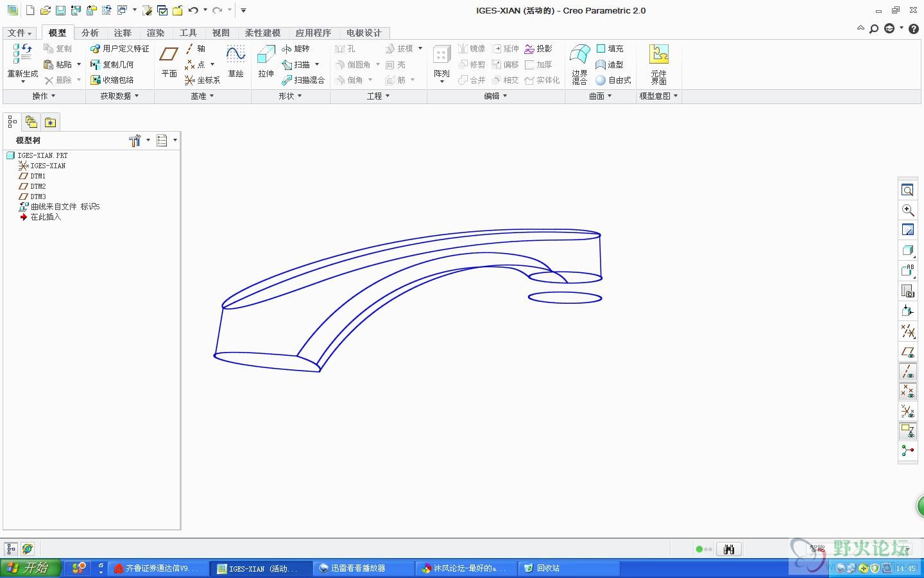Save the model with the disk icon
The width and height of the screenshot is (924, 578).
point(60,10)
